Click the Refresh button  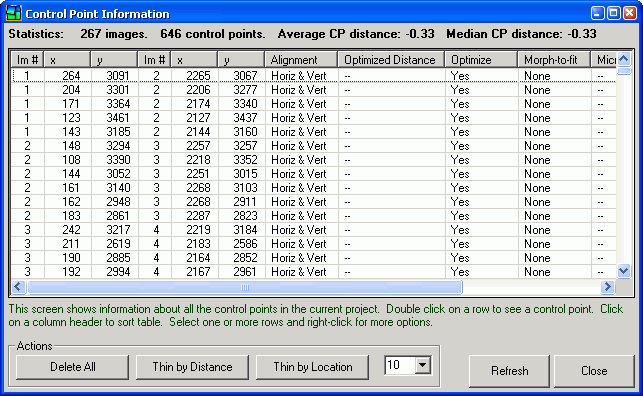click(509, 371)
